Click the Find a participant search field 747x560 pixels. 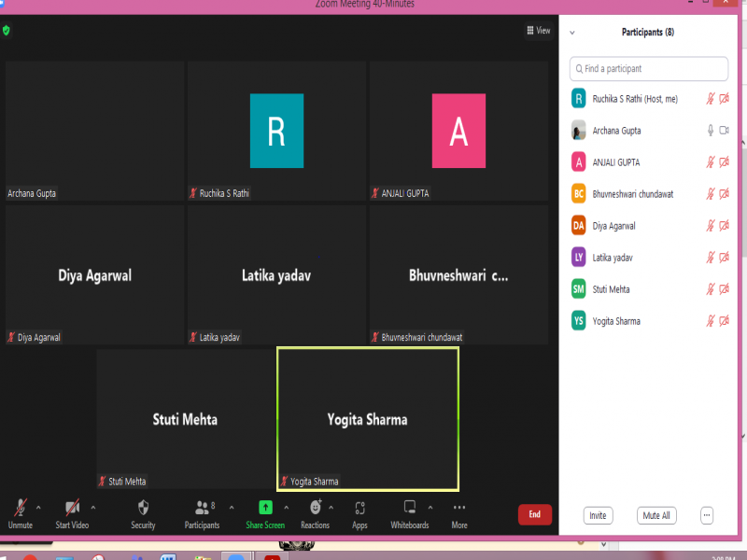click(x=649, y=69)
